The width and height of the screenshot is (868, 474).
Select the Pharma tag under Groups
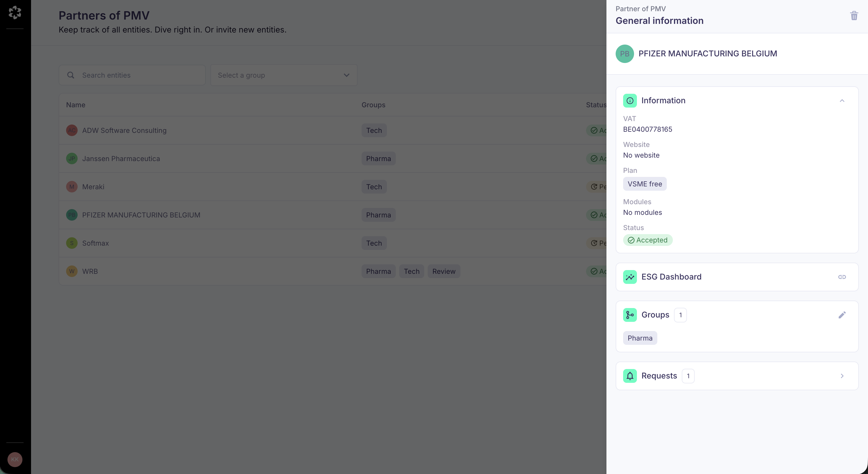pyautogui.click(x=639, y=338)
